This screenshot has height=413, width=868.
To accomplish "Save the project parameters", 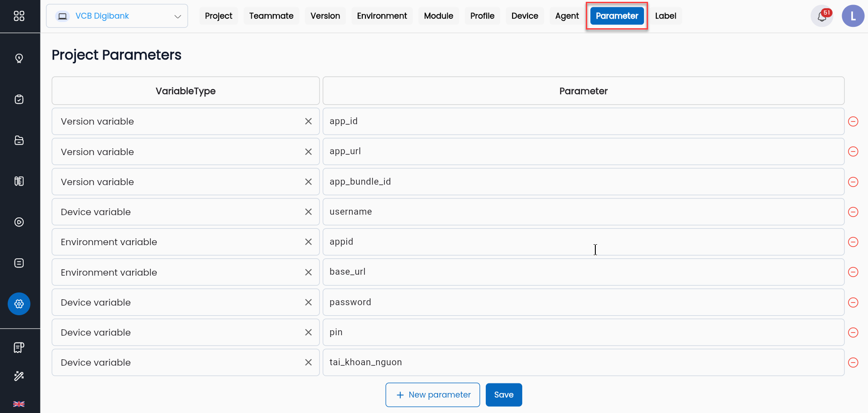I will click(x=504, y=395).
